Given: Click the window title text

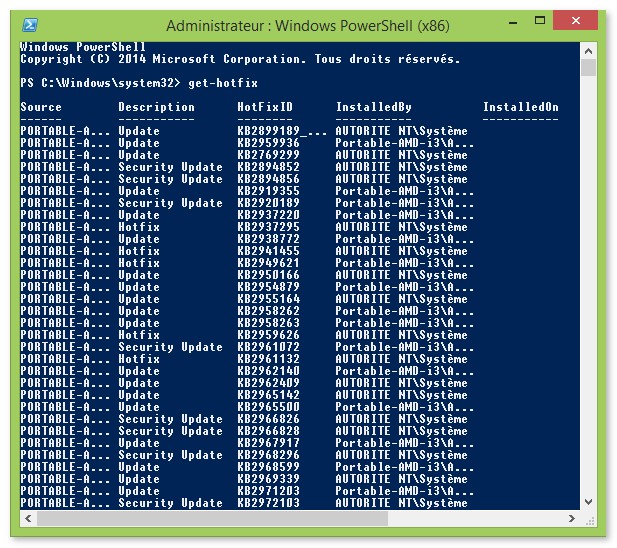Looking at the screenshot, I should pyautogui.click(x=308, y=26).
